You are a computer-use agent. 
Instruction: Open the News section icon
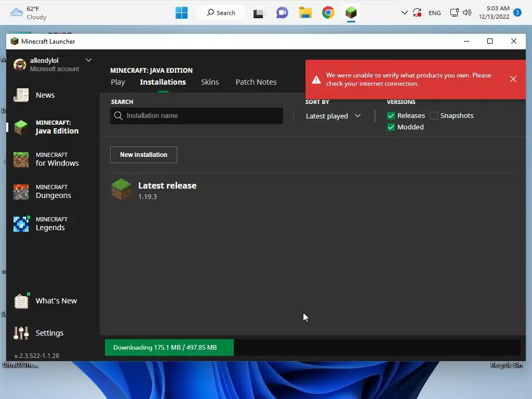point(21,95)
